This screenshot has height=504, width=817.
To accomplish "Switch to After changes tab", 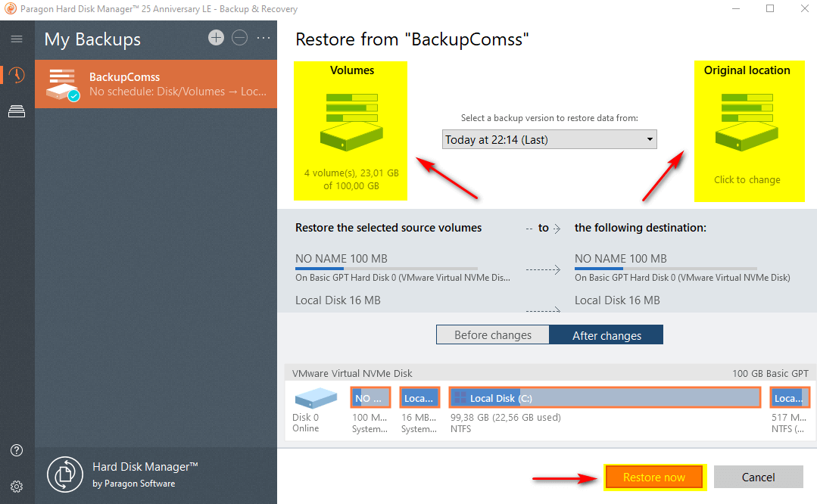I will pyautogui.click(x=606, y=334).
